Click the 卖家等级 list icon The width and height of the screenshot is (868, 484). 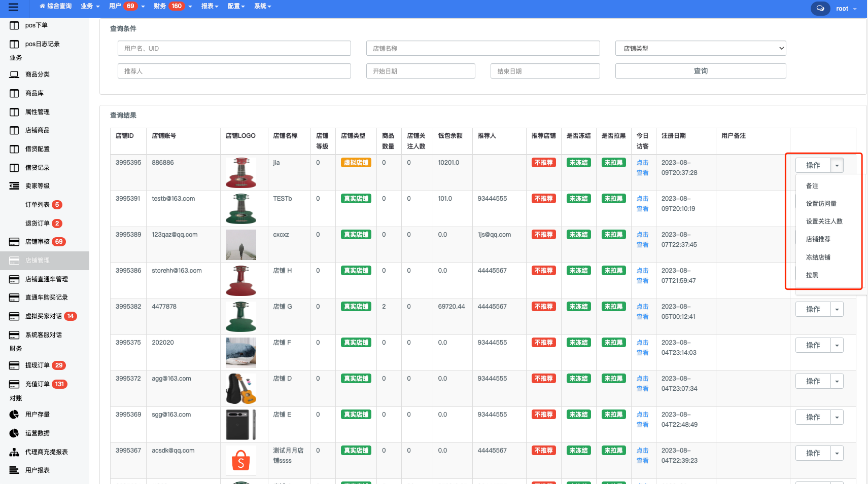tap(14, 186)
